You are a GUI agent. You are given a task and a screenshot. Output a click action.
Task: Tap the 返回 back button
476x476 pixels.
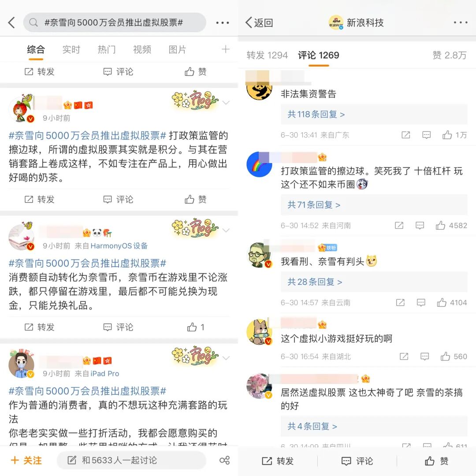259,22
